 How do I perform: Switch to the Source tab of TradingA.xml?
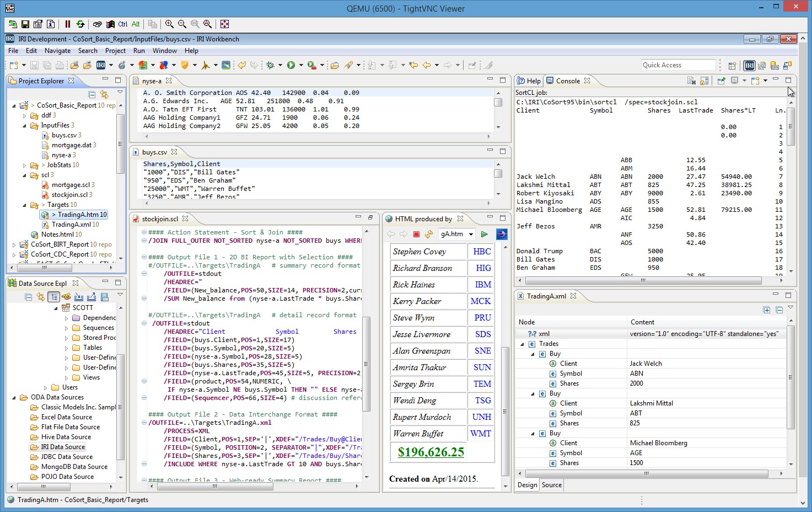(x=552, y=485)
